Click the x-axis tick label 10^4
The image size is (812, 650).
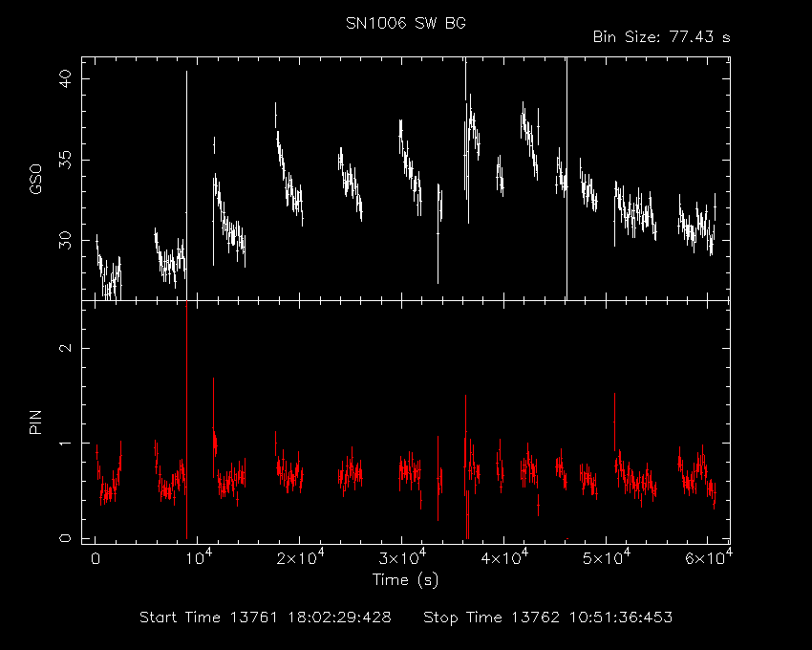(x=199, y=557)
